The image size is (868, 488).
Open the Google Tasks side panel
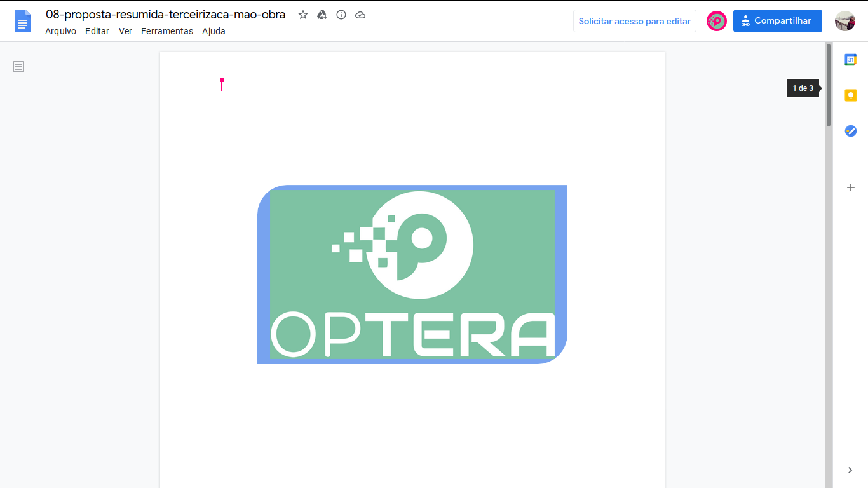(851, 131)
